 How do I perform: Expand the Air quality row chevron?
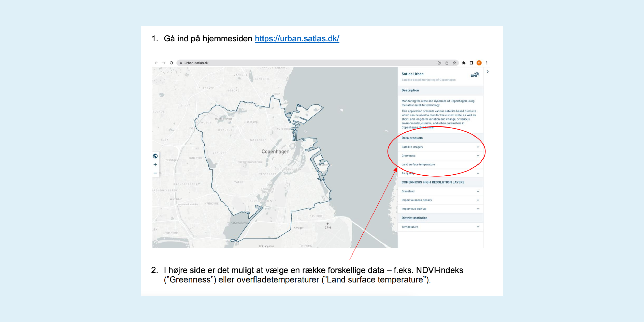click(478, 173)
